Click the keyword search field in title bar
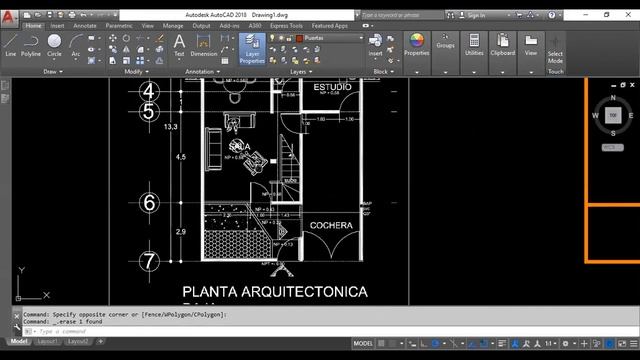 (x=402, y=15)
